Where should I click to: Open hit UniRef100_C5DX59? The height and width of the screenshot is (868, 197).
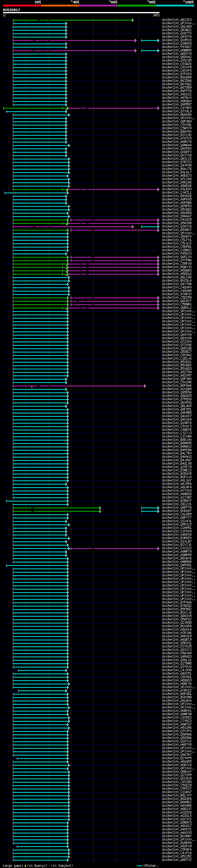point(177,297)
